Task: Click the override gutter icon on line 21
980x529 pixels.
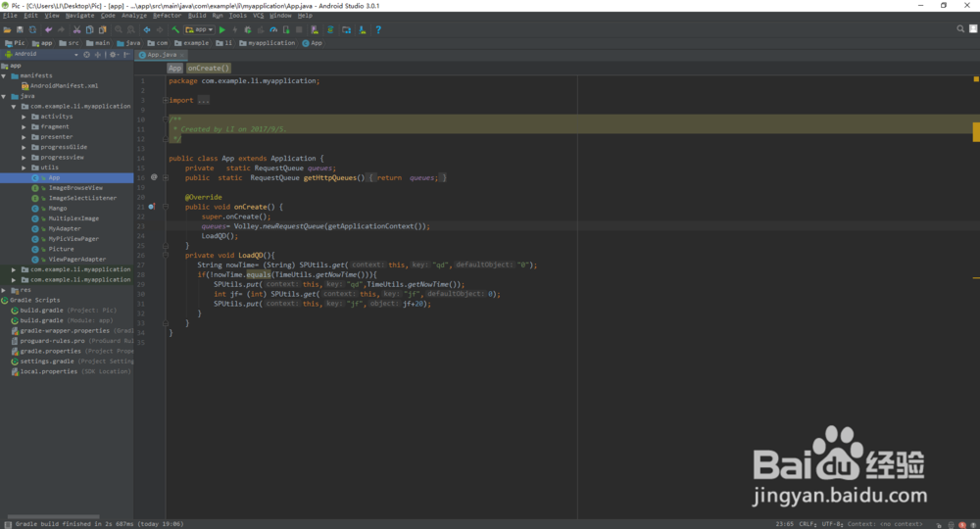Action: (151, 207)
